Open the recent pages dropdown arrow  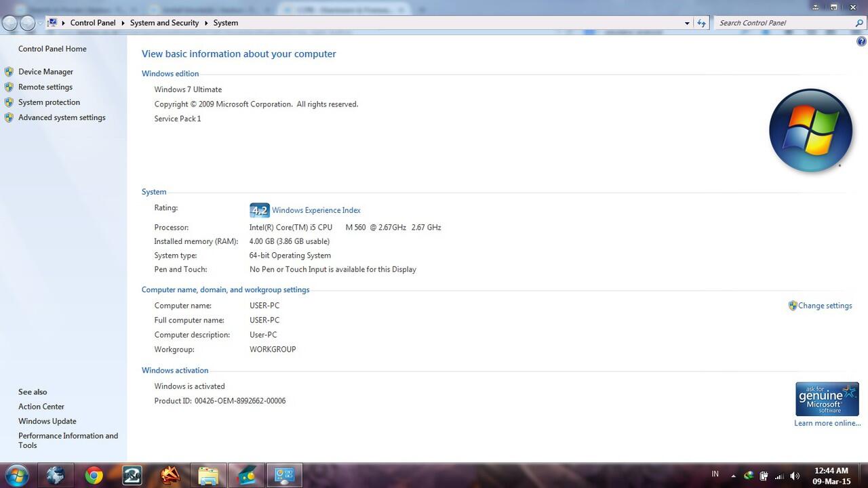click(40, 23)
